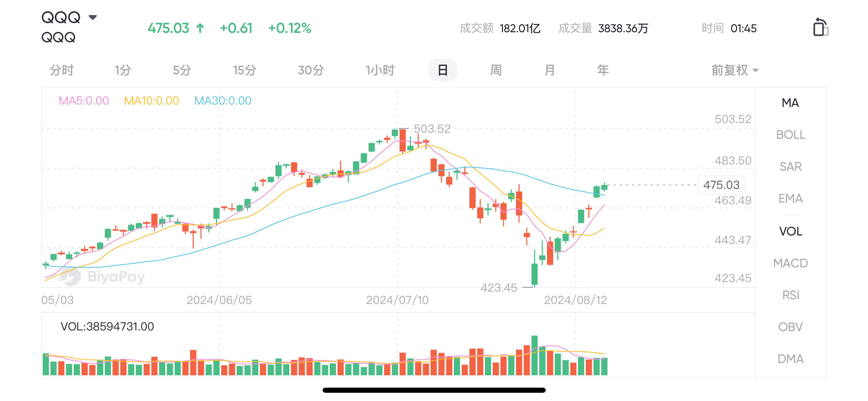Open the QQQ symbol dropdown arrow
The image size is (868, 401).
(x=93, y=17)
